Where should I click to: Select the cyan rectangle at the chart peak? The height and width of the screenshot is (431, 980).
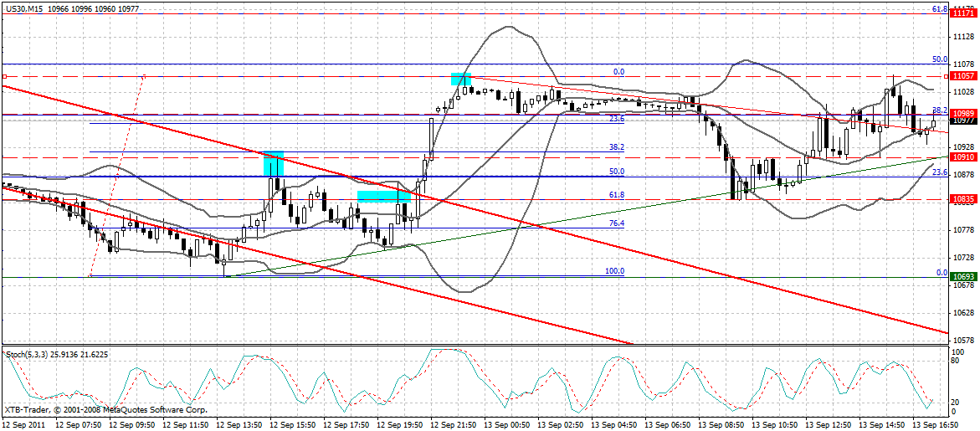461,79
